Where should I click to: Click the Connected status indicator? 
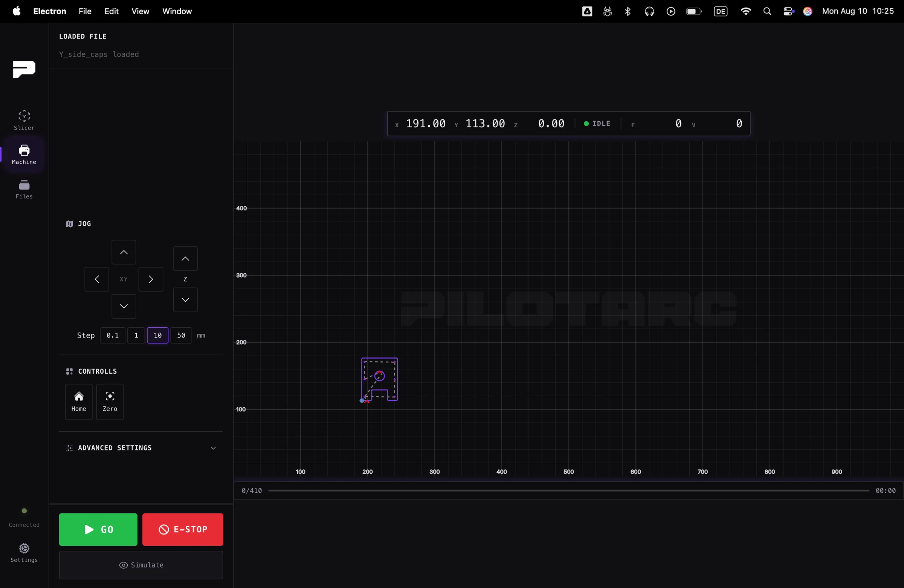(24, 518)
